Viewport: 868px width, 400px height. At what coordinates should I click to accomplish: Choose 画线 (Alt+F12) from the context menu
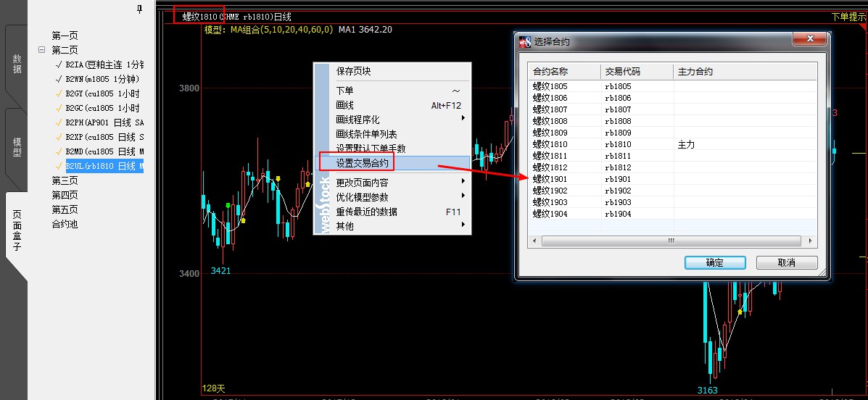pos(392,105)
